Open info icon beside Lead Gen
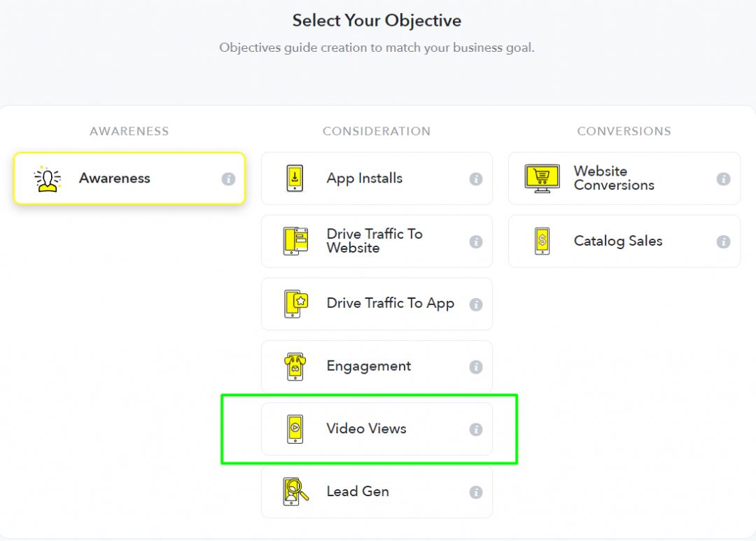This screenshot has height=541, width=756. (x=476, y=492)
